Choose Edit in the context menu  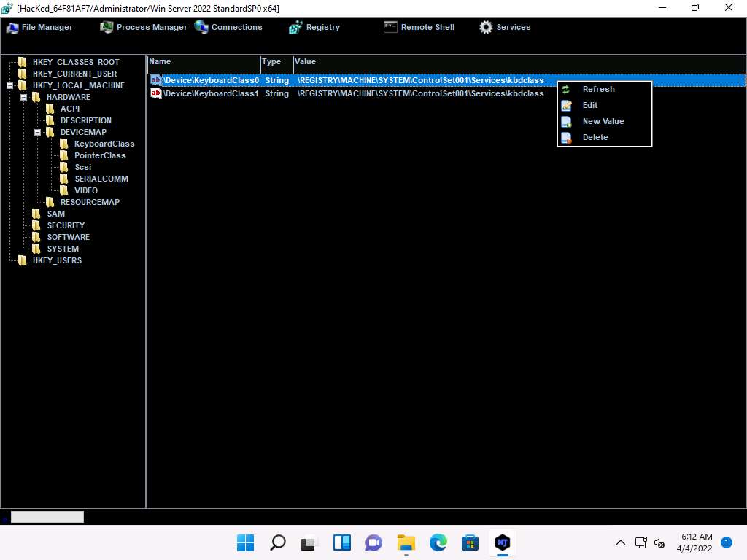pyautogui.click(x=589, y=105)
